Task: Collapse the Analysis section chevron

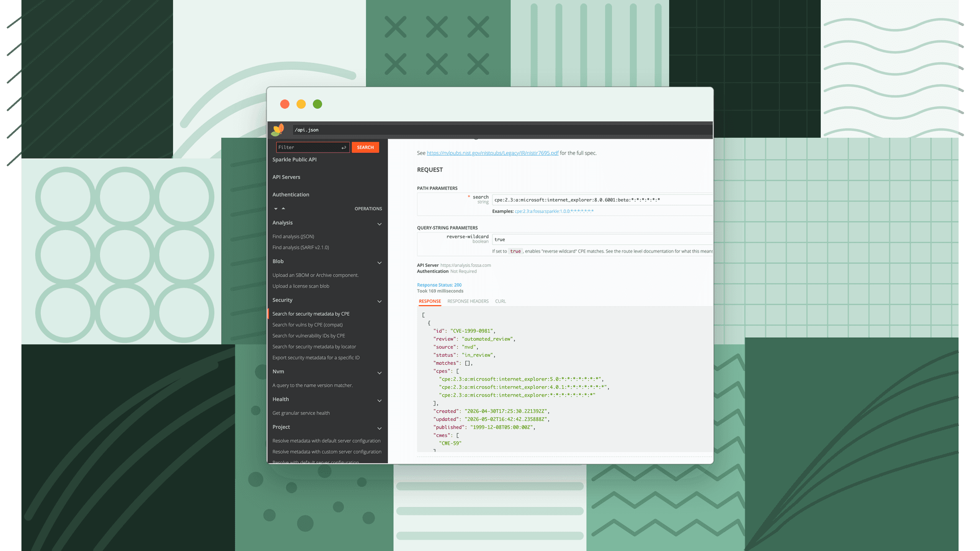Action: click(x=379, y=224)
